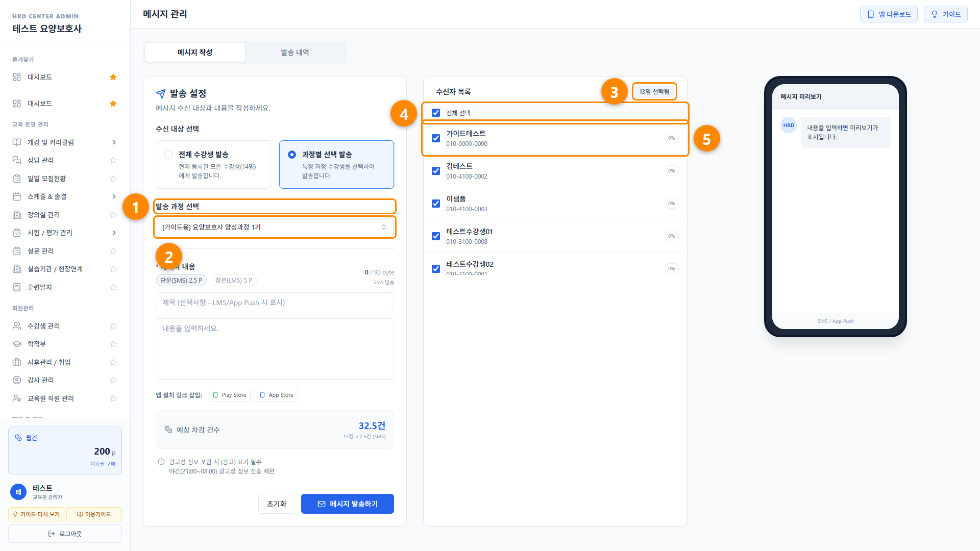The width and height of the screenshot is (980, 551).
Task: Uncheck recipient 가이드테스트
Action: [436, 138]
